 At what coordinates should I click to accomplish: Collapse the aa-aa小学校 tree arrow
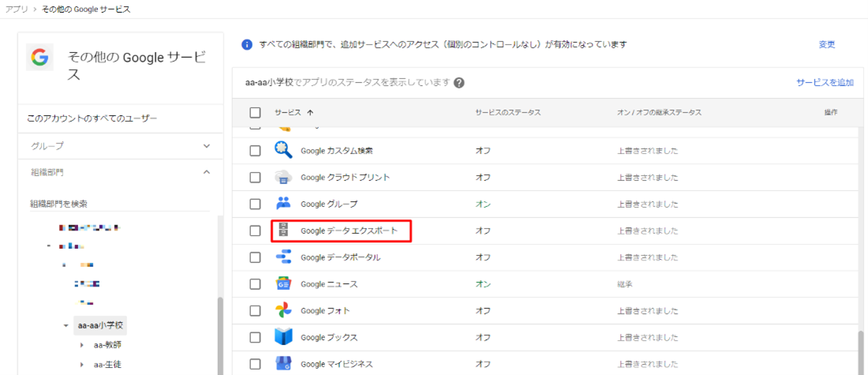click(65, 326)
